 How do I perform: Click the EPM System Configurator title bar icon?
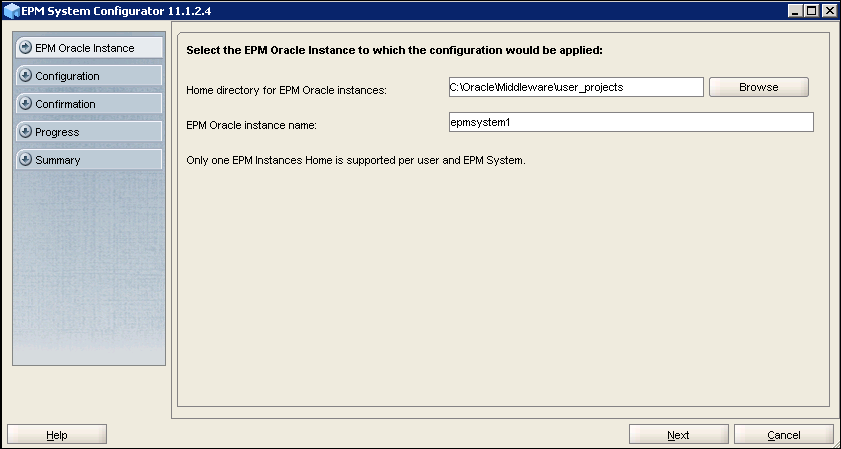pos(12,10)
